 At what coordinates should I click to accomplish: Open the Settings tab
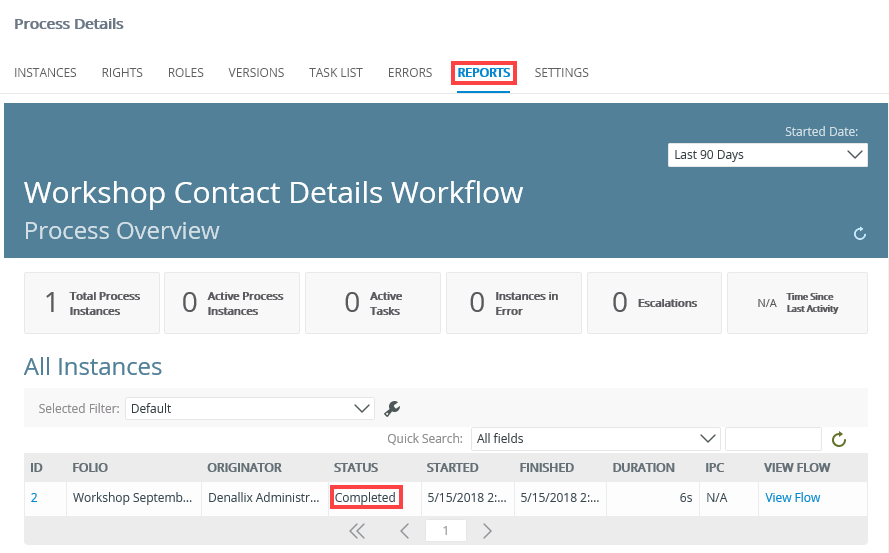(561, 73)
